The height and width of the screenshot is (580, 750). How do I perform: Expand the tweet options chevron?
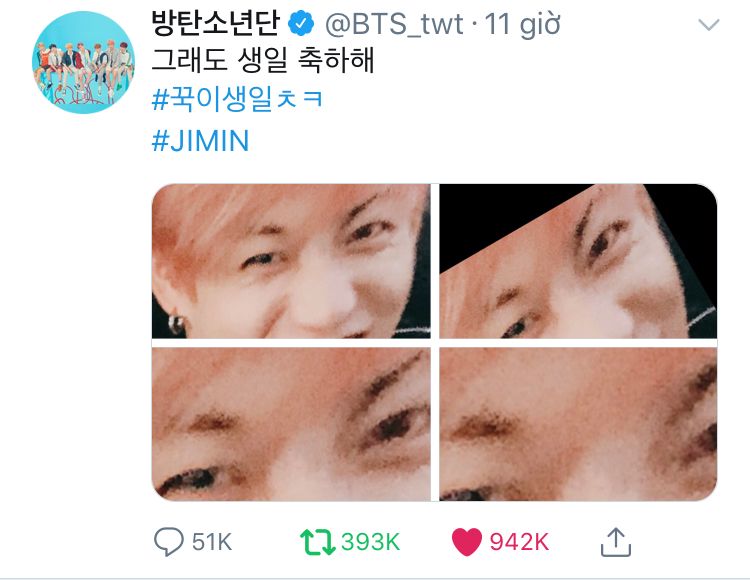pos(709,24)
